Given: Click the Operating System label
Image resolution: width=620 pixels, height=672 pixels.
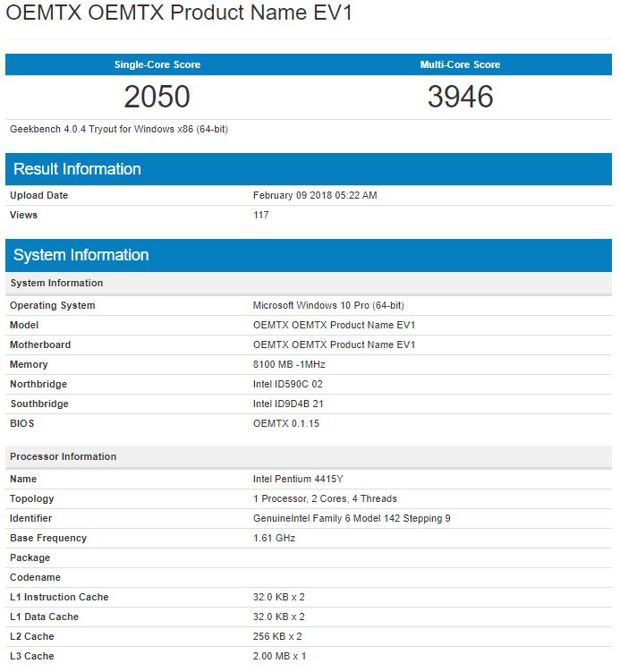Looking at the screenshot, I should 53,305.
